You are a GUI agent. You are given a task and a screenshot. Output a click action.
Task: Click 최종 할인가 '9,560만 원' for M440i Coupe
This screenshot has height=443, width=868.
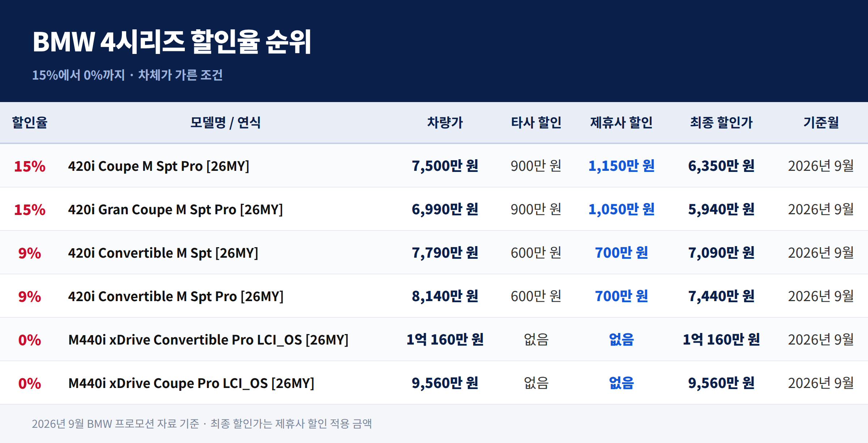pyautogui.click(x=721, y=383)
